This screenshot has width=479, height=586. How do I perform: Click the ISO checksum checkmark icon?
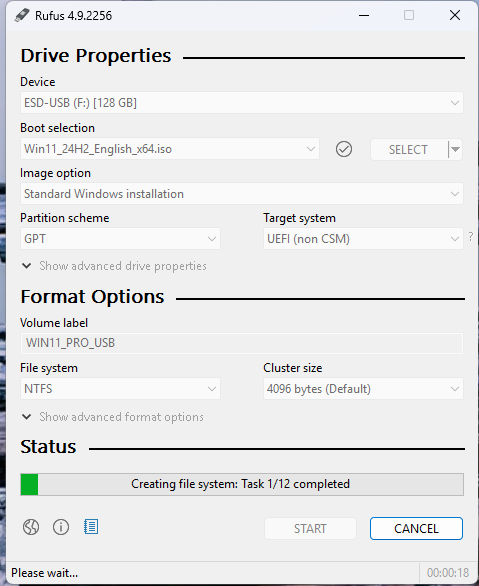click(x=344, y=149)
